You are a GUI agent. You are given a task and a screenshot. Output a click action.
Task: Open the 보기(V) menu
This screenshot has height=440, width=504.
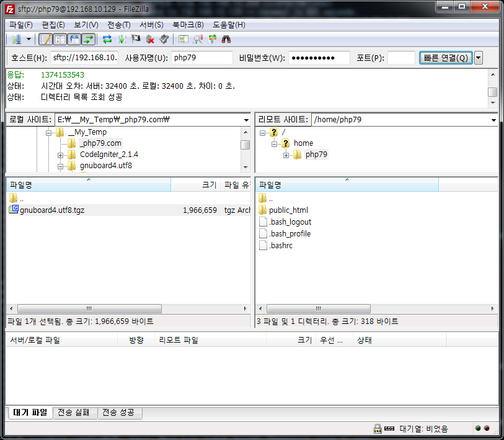[x=86, y=25]
